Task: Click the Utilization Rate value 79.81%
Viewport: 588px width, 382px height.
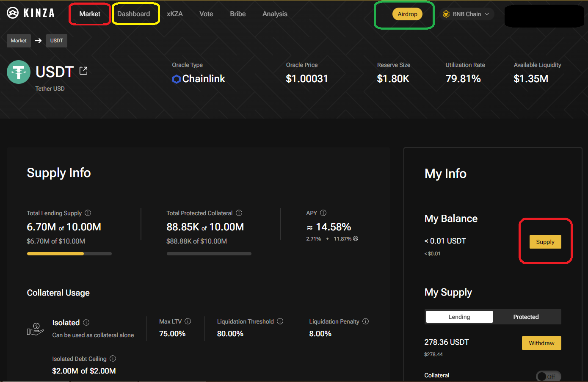Action: pyautogui.click(x=463, y=79)
